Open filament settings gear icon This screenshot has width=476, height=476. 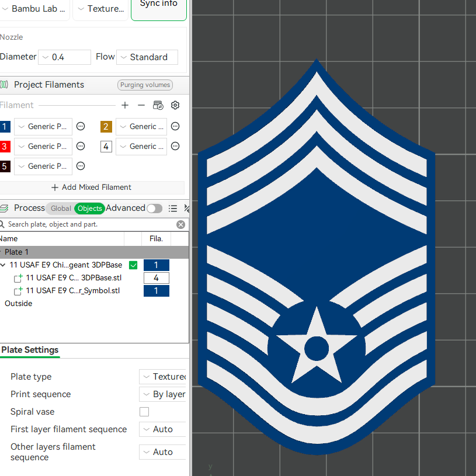pos(175,105)
